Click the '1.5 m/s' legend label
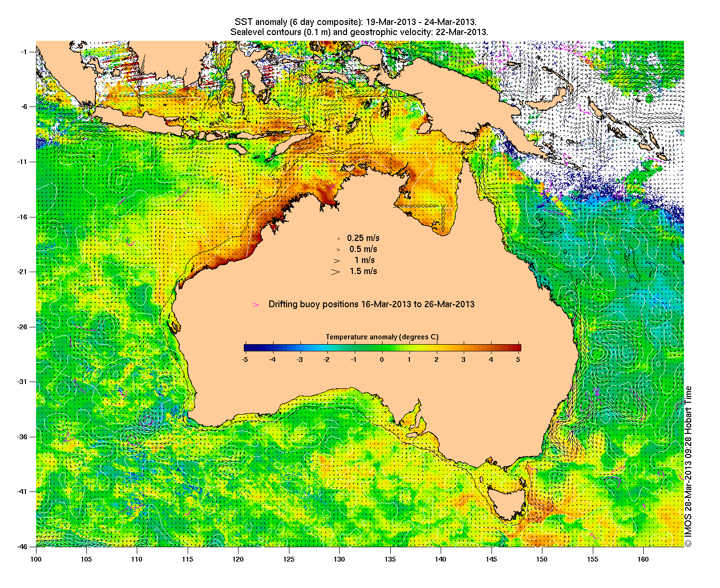The image size is (720, 588). pos(363,271)
